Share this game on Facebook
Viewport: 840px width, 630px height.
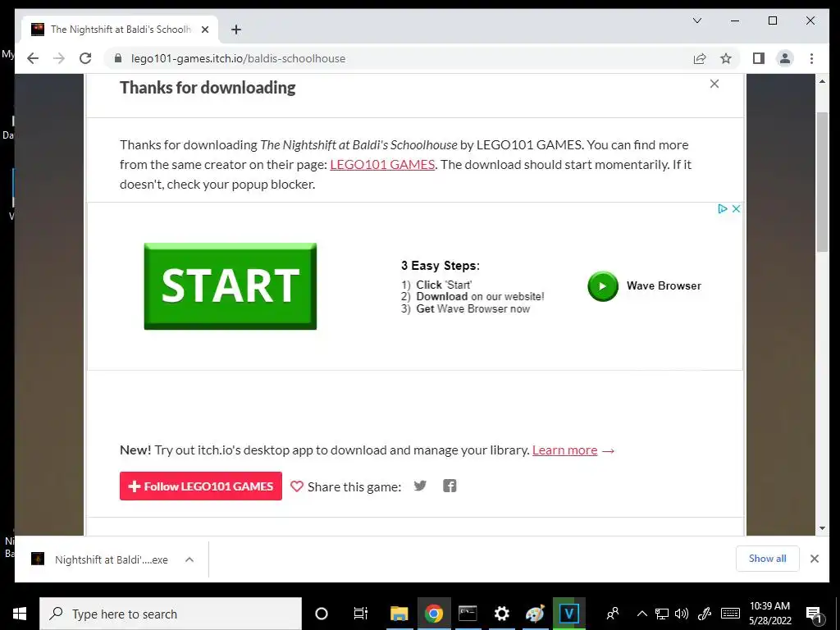[x=450, y=486]
